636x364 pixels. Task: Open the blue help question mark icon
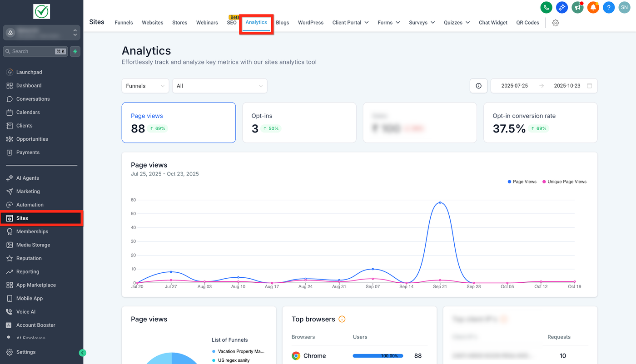tap(608, 7)
